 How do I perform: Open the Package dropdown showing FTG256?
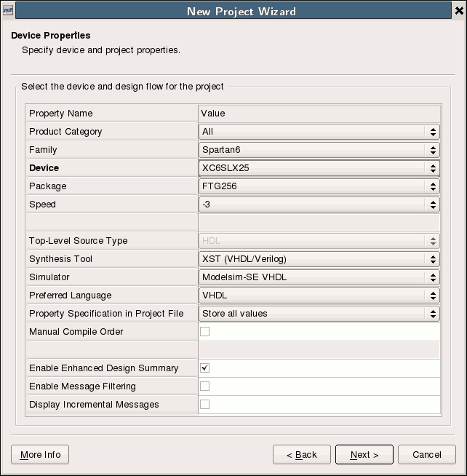pos(319,186)
